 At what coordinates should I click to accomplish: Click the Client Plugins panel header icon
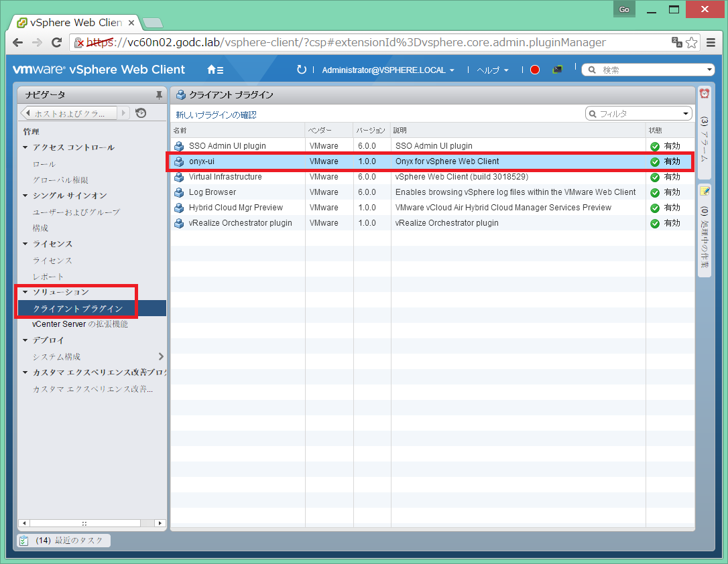[x=181, y=95]
